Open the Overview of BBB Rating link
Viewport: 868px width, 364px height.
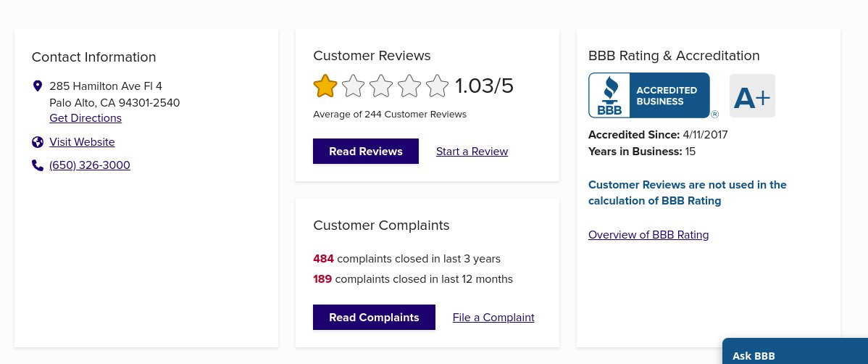tap(648, 235)
